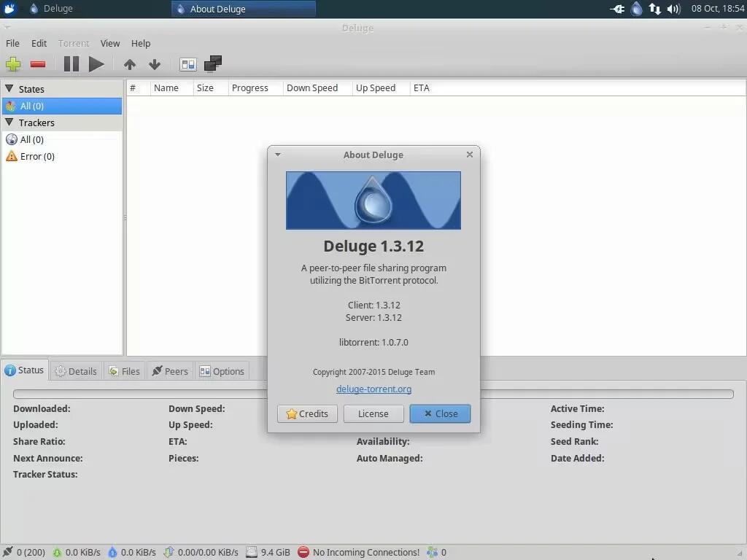The height and width of the screenshot is (560, 747).
Task: Collapse the States section in sidebar
Action: [9, 88]
